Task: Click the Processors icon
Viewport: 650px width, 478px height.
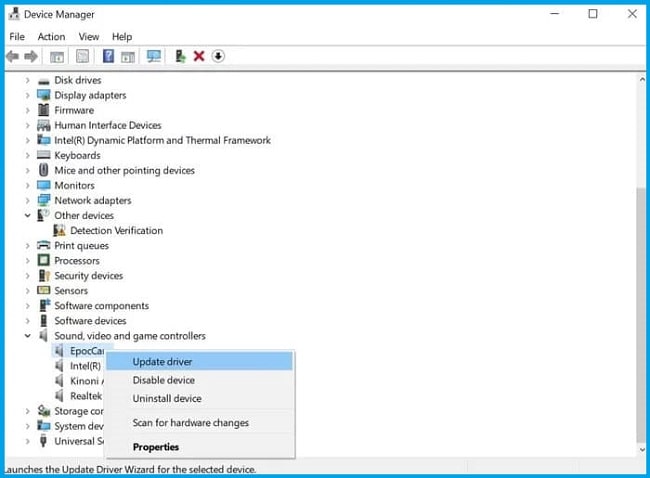Action: (x=44, y=260)
